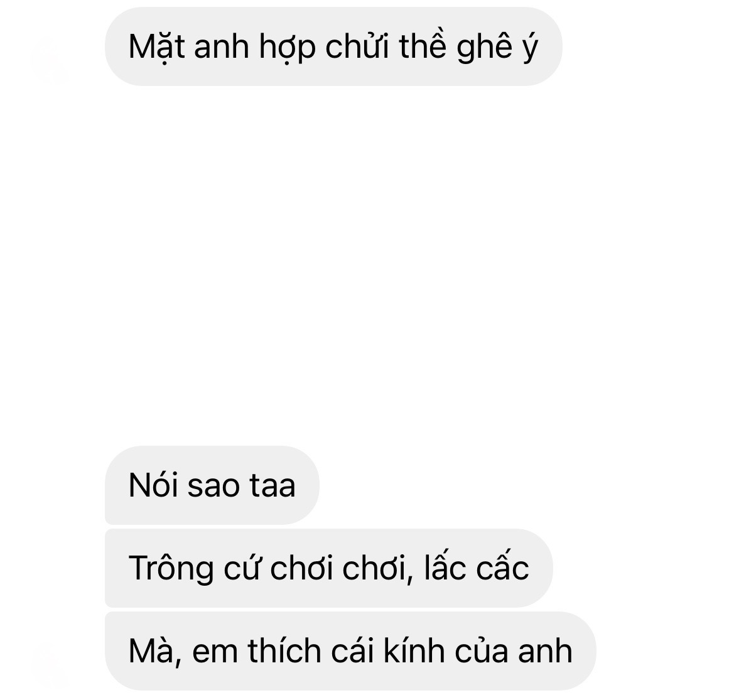Select the message "Mặt anh hợp chửi thề ghê ý"
The width and height of the screenshot is (734, 700).
pyautogui.click(x=333, y=46)
